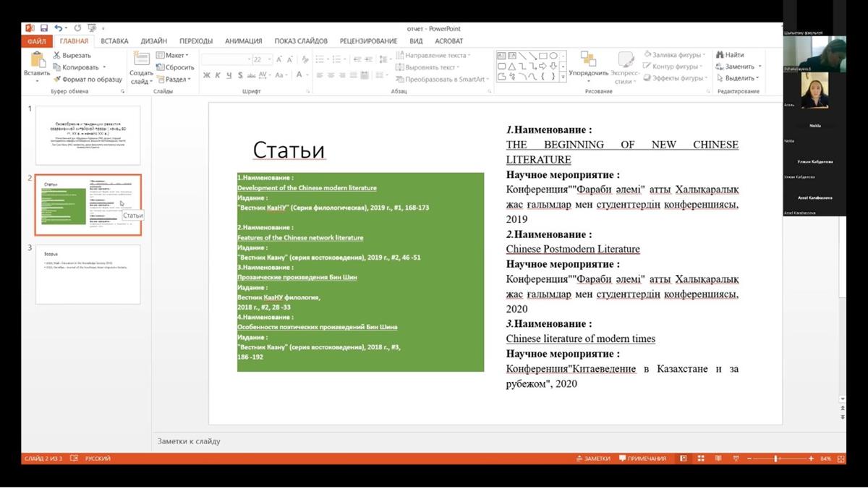This screenshot has width=868, height=489.
Task: Click the Reset (Сбросить) button
Action: [x=174, y=67]
